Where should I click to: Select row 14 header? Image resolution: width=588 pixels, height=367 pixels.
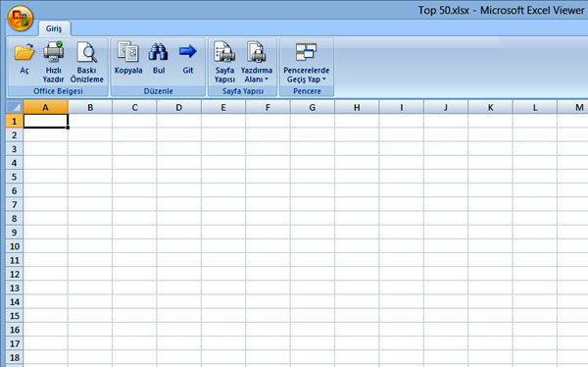coord(15,301)
